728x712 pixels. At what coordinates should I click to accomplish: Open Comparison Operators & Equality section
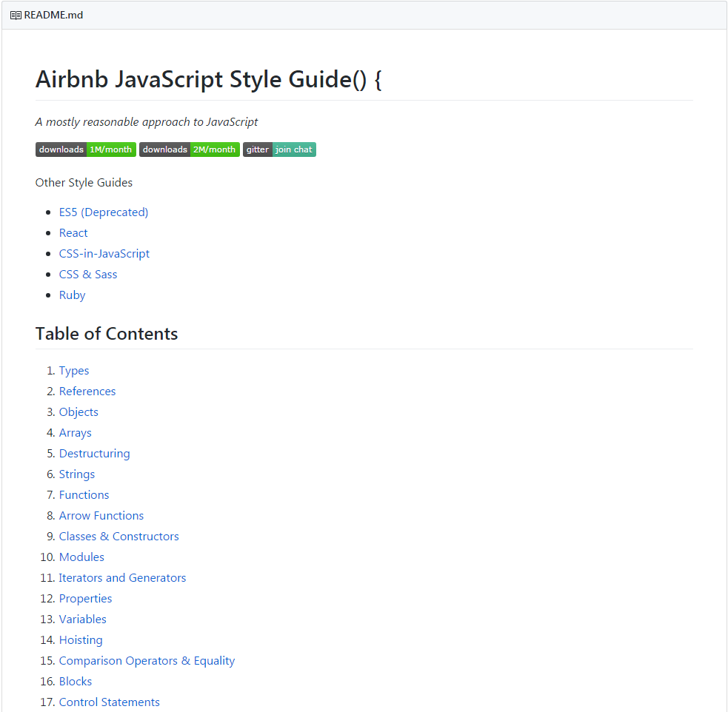[x=147, y=661]
